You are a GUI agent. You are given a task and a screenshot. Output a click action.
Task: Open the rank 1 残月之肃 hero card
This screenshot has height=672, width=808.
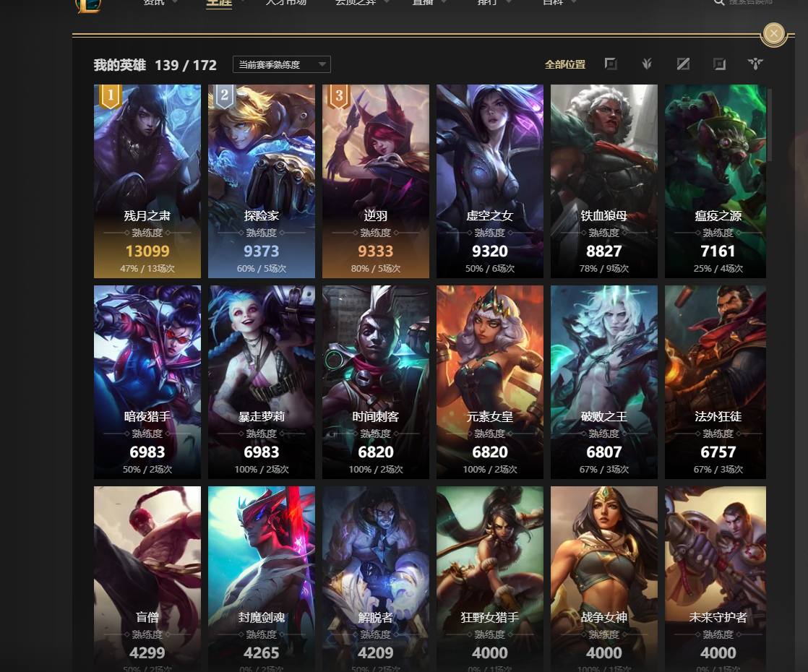[x=147, y=181]
